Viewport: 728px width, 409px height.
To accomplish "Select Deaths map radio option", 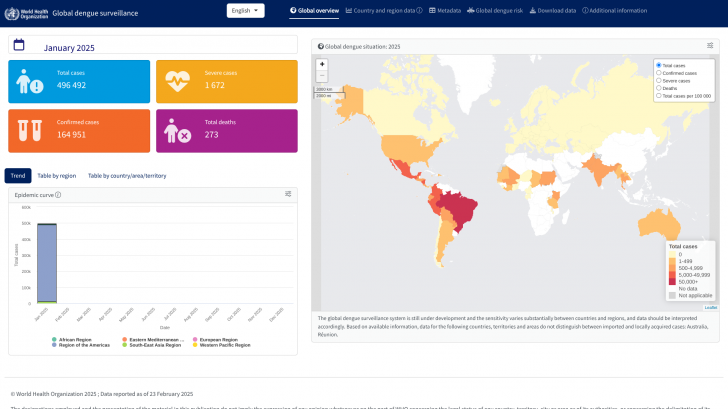I will (658, 88).
